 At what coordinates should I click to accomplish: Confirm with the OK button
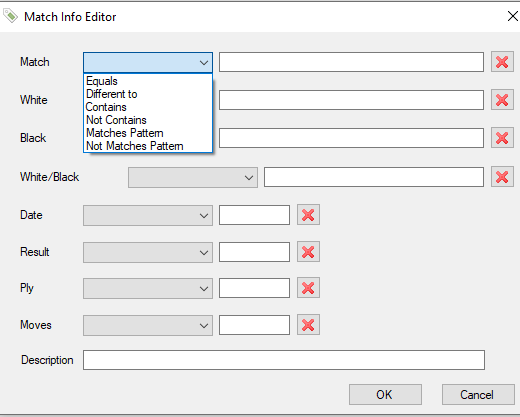pos(385,395)
